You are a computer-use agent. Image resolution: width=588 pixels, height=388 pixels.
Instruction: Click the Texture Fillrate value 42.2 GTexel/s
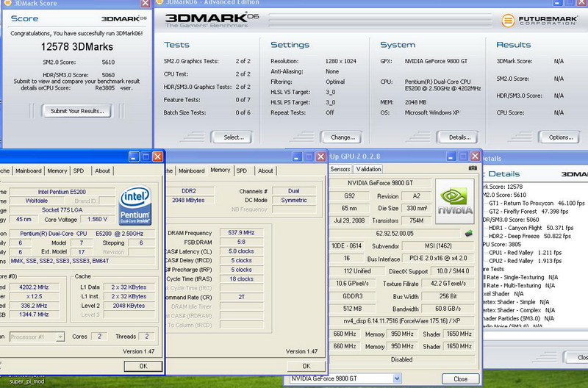pos(448,284)
